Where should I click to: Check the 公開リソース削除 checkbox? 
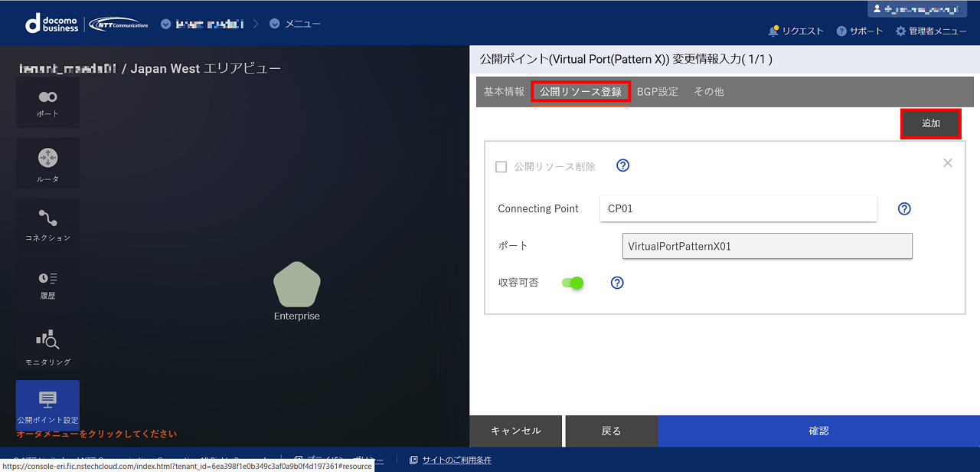tap(501, 166)
